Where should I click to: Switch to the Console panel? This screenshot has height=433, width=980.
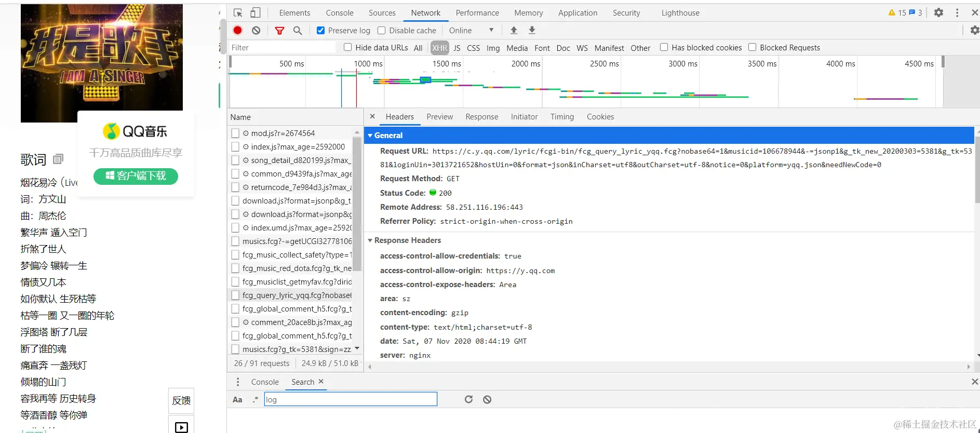340,13
